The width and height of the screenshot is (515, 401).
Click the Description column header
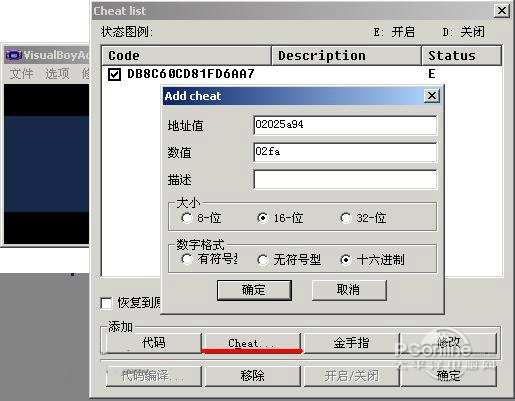tap(346, 55)
